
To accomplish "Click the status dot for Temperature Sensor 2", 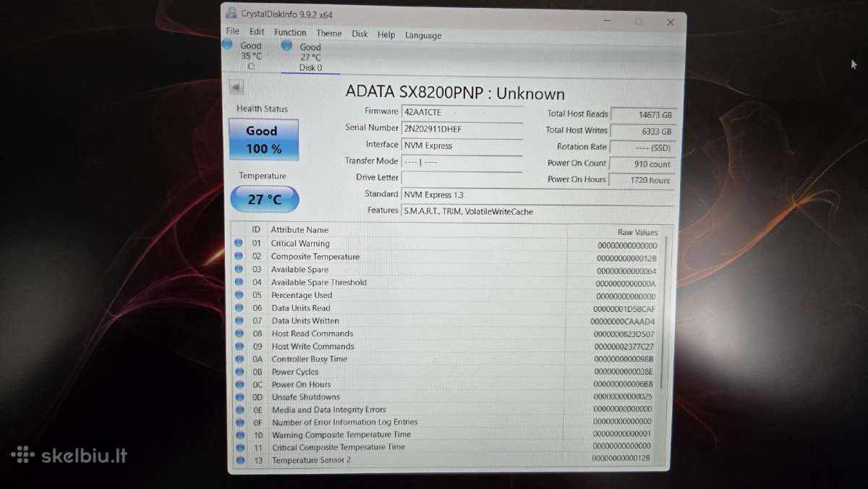I will click(239, 460).
